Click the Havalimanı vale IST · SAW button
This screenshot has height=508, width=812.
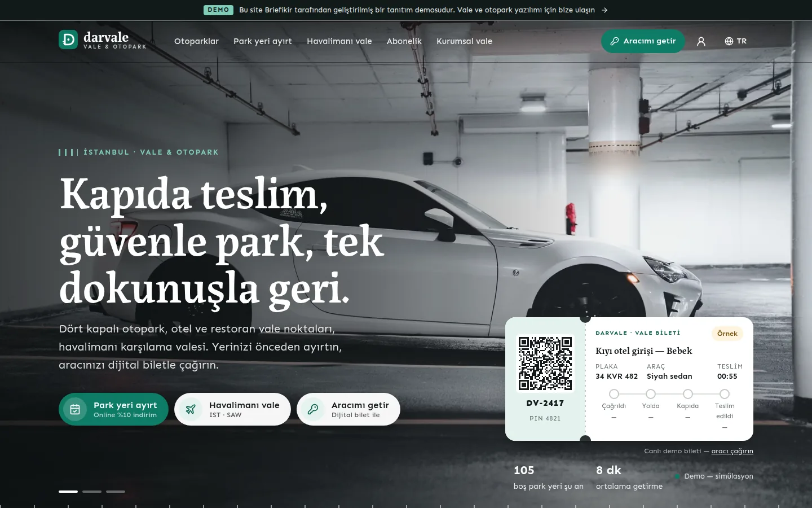tap(232, 409)
